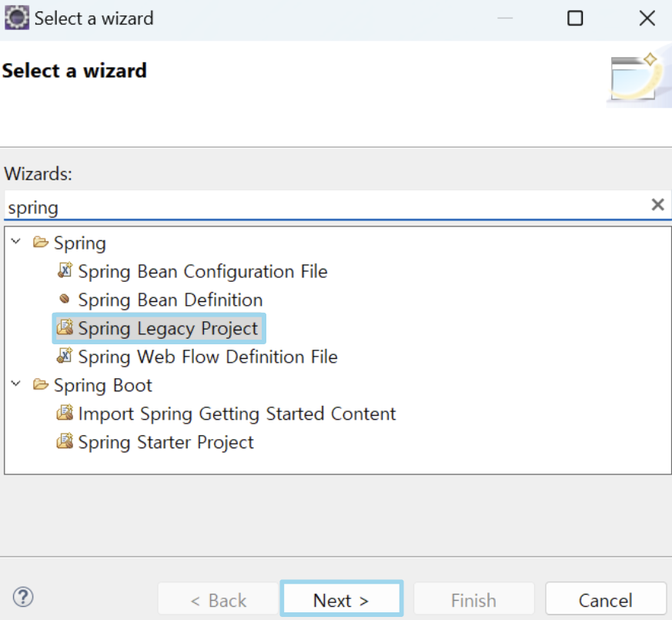Select the Spring folder row
The width and height of the screenshot is (672, 620).
80,243
